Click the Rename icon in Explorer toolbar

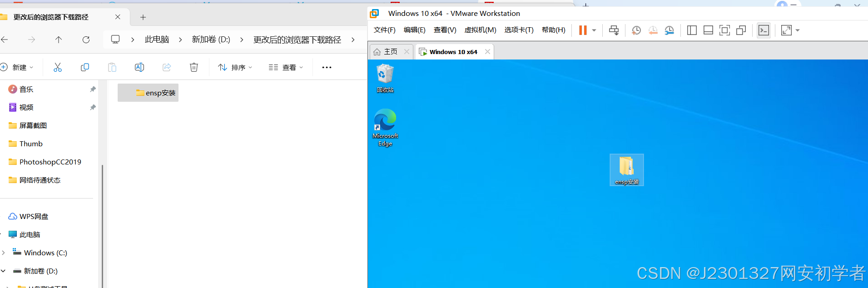139,67
